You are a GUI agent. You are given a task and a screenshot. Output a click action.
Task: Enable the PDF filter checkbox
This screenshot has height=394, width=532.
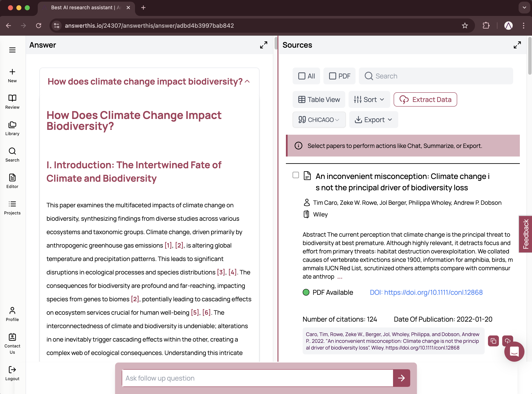point(333,76)
